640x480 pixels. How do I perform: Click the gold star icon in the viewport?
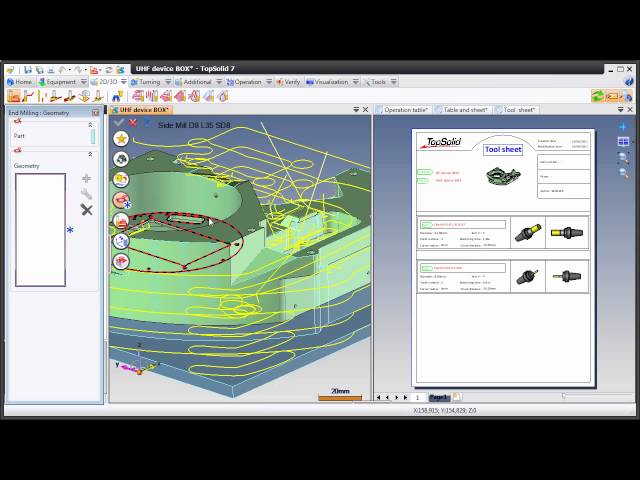[x=121, y=139]
